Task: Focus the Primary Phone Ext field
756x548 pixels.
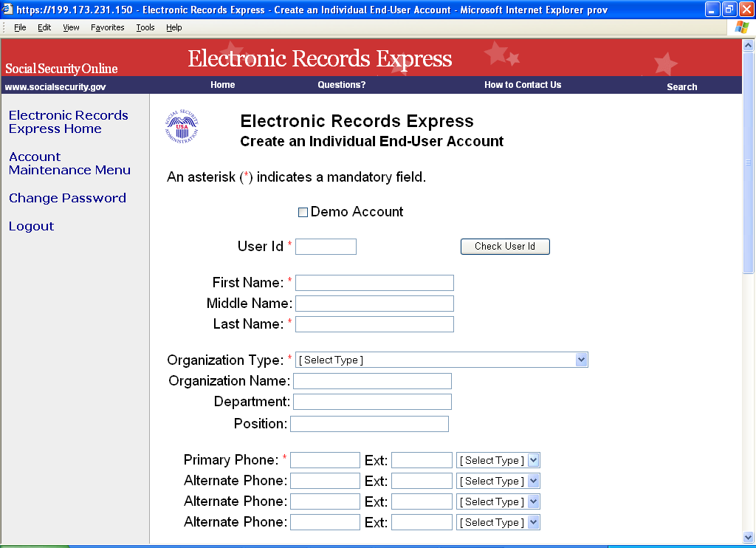Action: pyautogui.click(x=422, y=460)
